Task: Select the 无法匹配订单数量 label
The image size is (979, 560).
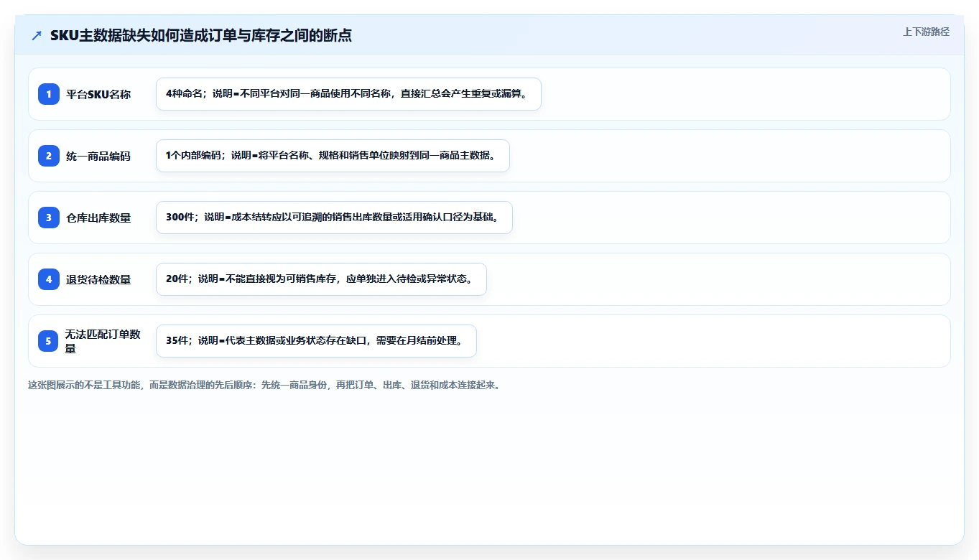Action: click(x=103, y=341)
